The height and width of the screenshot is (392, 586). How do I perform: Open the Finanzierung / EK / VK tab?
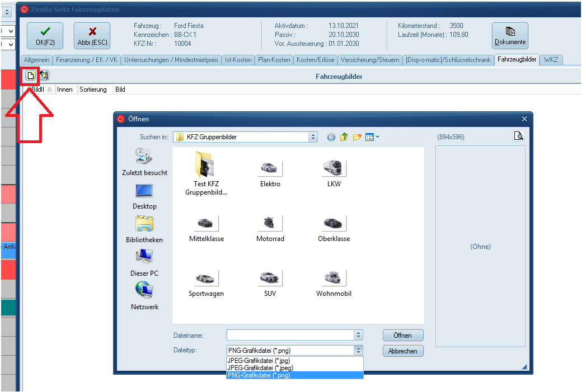point(87,60)
